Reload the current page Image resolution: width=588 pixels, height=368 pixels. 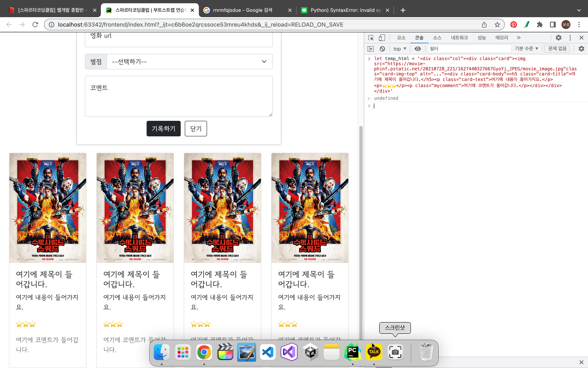pos(35,25)
